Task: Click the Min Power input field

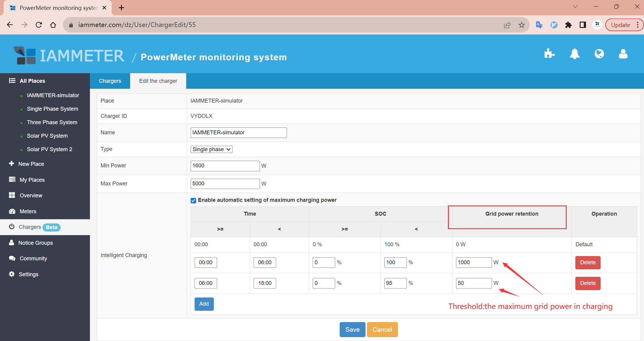Action: pos(225,166)
